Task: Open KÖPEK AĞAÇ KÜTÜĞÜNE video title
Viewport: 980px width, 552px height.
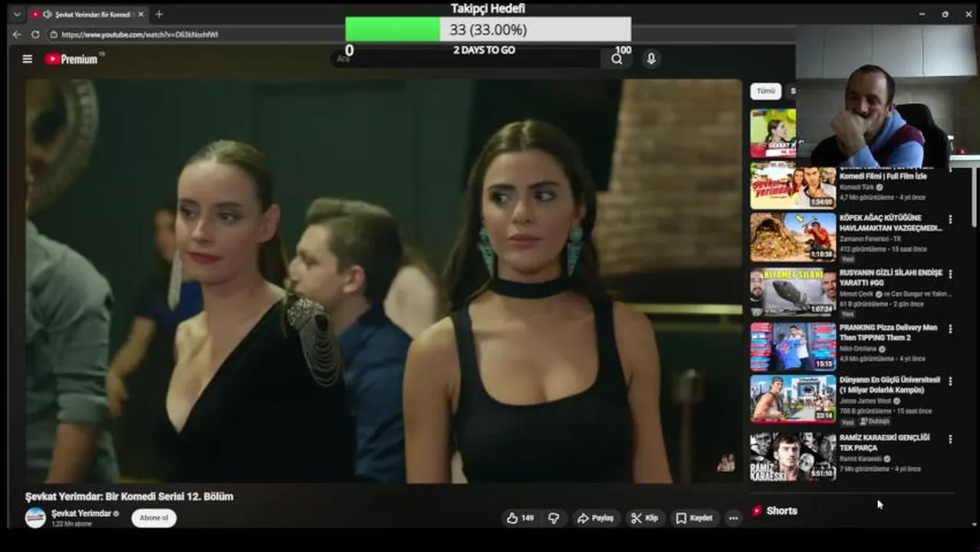Action: [x=890, y=223]
